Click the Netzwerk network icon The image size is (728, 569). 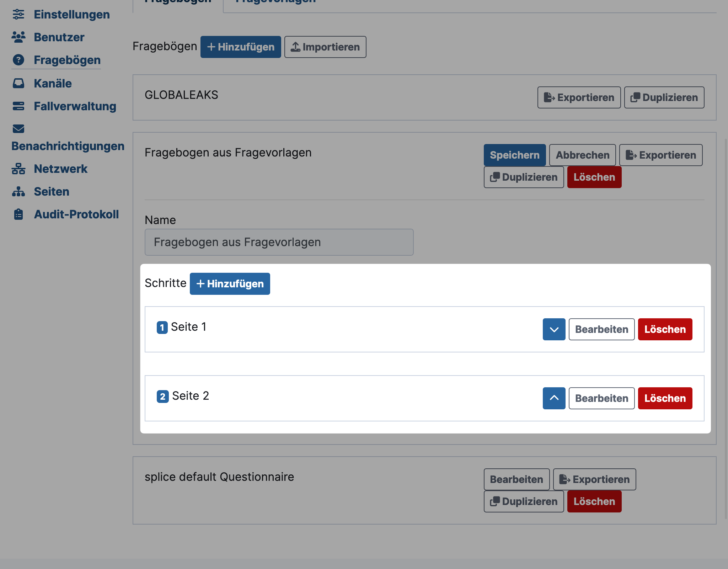(18, 169)
